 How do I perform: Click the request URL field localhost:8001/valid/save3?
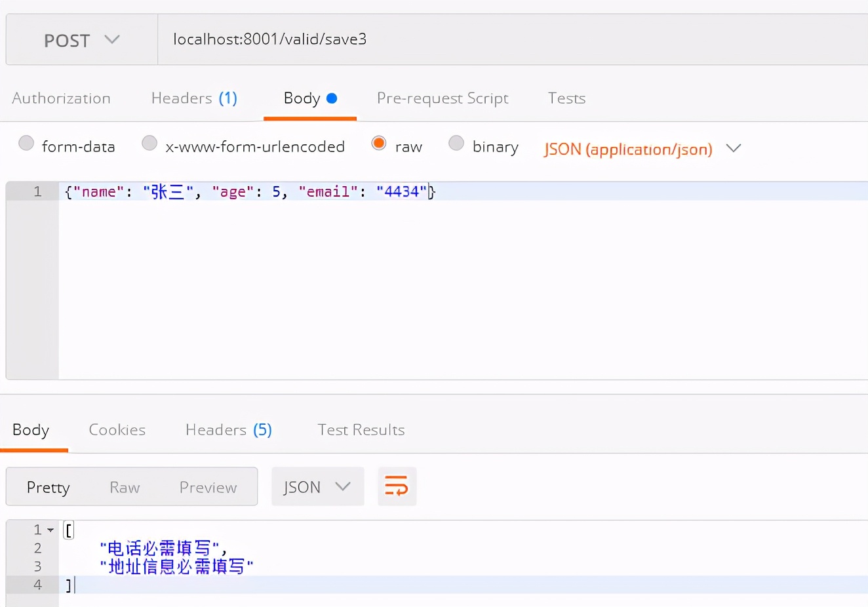(513, 39)
